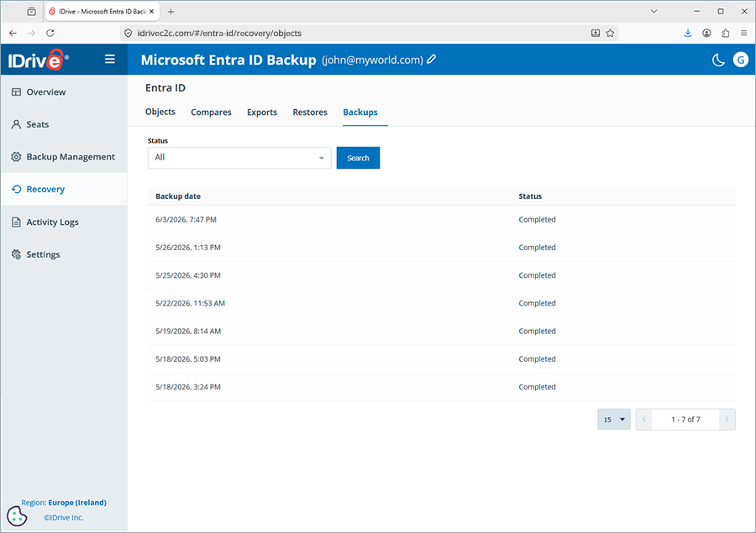
Task: Click the ©IDrive Inc. link
Action: [64, 518]
